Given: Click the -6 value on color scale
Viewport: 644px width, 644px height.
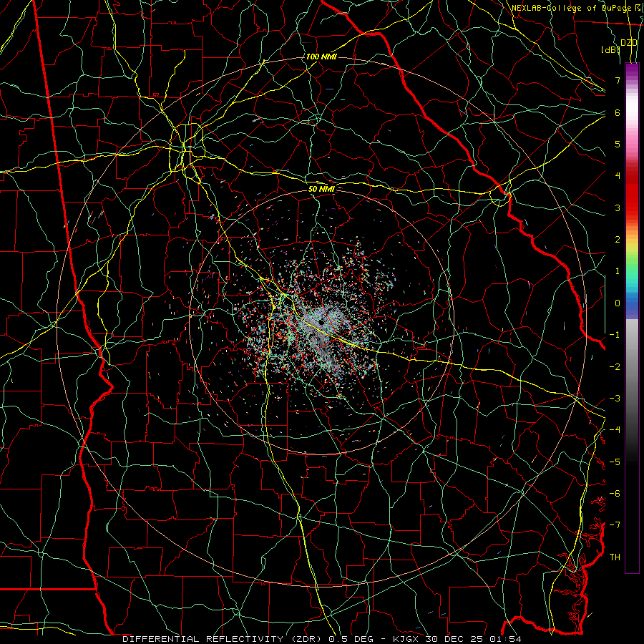Looking at the screenshot, I should [x=615, y=494].
